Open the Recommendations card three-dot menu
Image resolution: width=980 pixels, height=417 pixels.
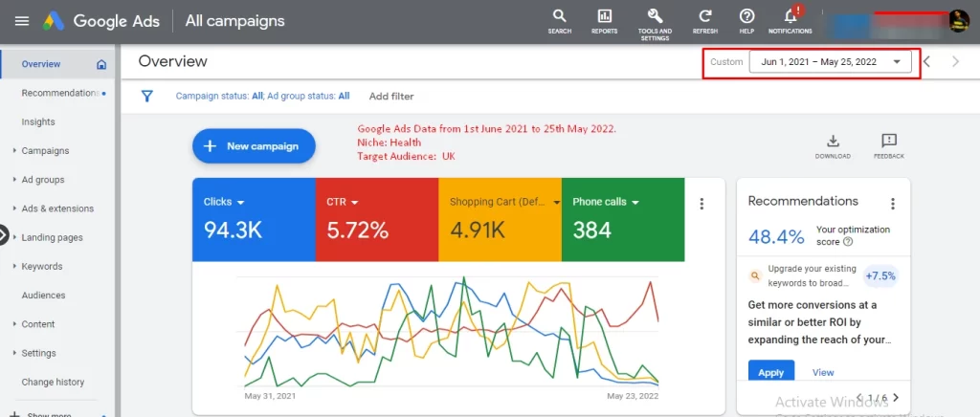pyautogui.click(x=893, y=204)
